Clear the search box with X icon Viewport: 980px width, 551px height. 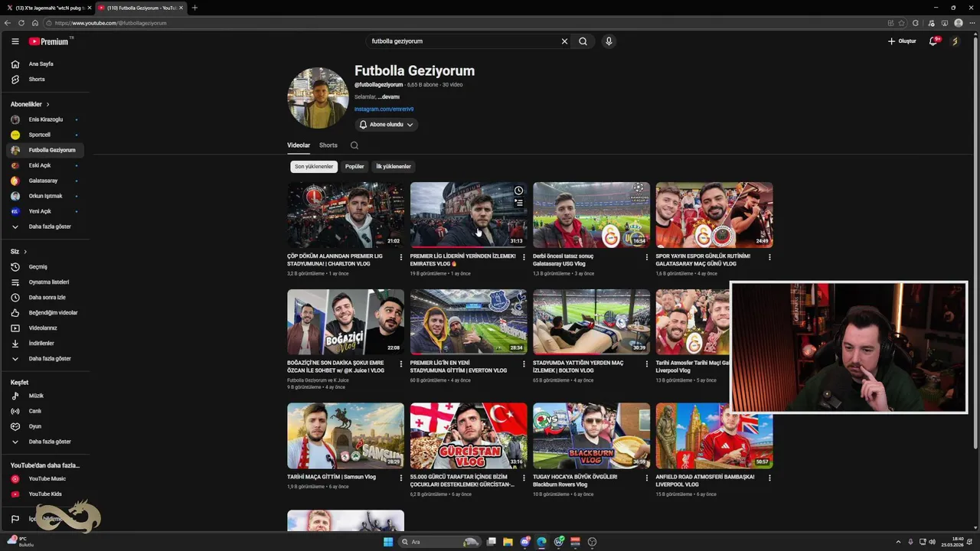coord(564,41)
